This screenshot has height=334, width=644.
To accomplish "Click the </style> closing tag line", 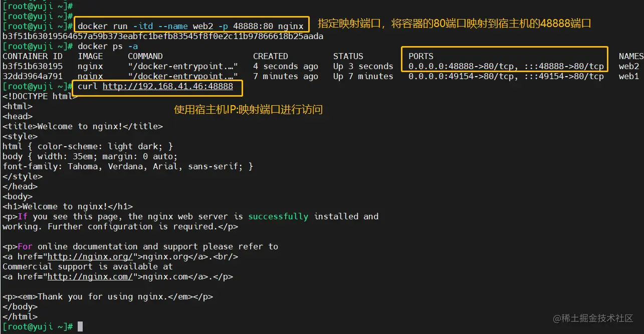I will pyautogui.click(x=23, y=176).
